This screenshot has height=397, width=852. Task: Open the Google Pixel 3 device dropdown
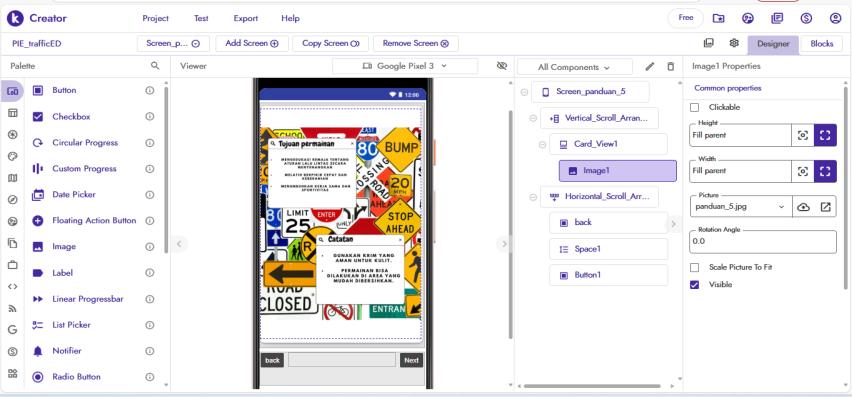pyautogui.click(x=405, y=66)
